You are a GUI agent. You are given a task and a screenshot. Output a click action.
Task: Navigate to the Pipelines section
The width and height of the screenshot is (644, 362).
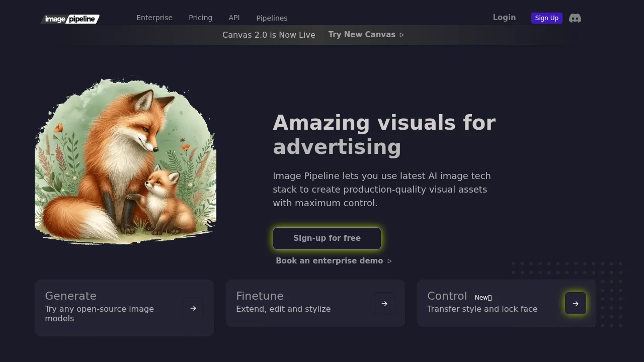[272, 18]
